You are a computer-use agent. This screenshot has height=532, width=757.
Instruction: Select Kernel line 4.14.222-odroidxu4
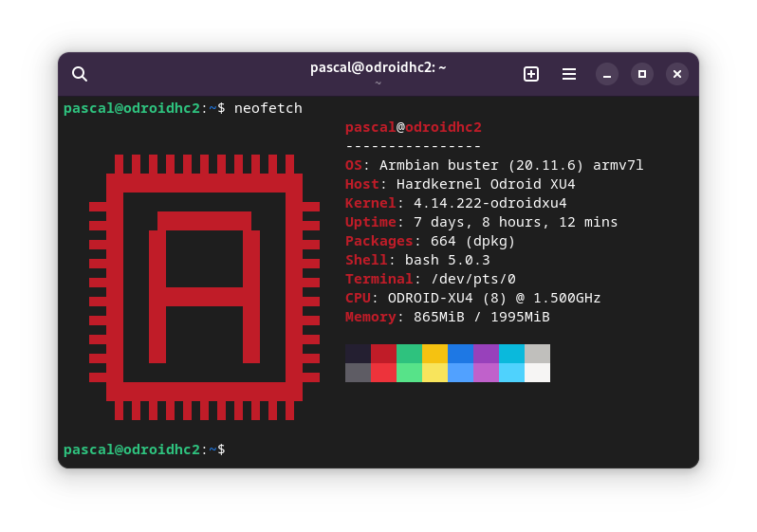[x=455, y=203]
